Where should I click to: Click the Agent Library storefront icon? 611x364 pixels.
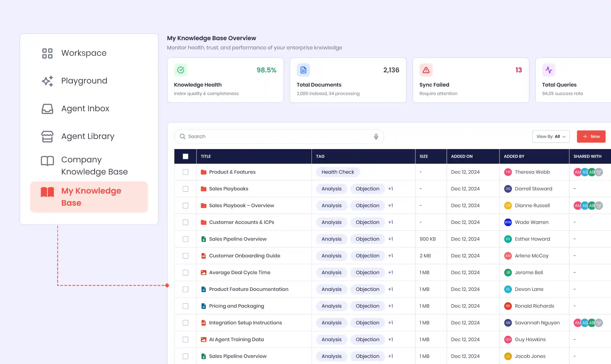(x=47, y=136)
